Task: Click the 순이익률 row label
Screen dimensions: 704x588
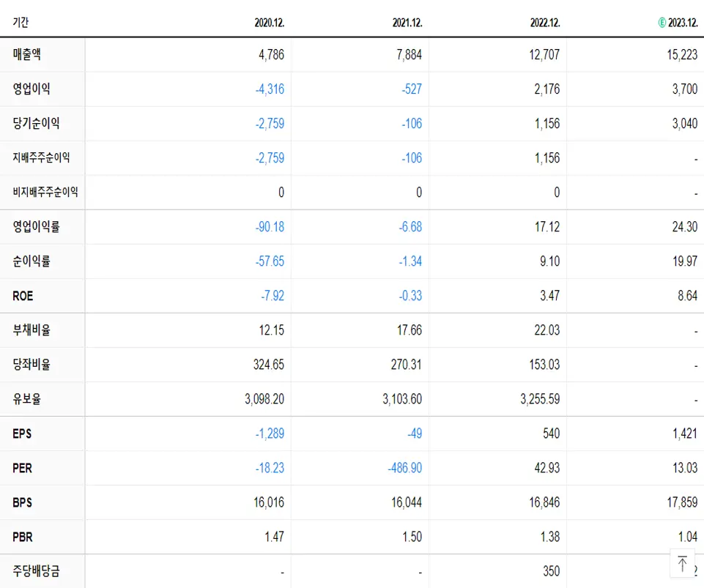Action: pos(32,261)
